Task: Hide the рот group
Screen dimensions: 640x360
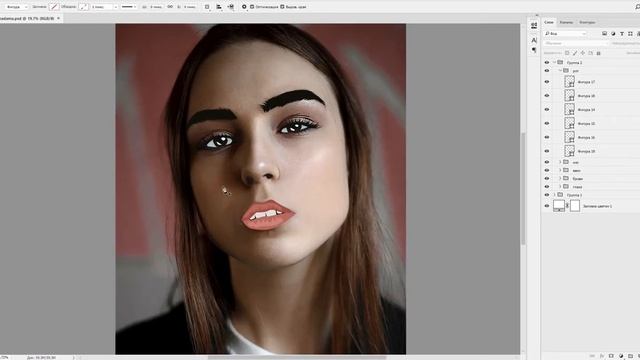Action: pyautogui.click(x=547, y=71)
